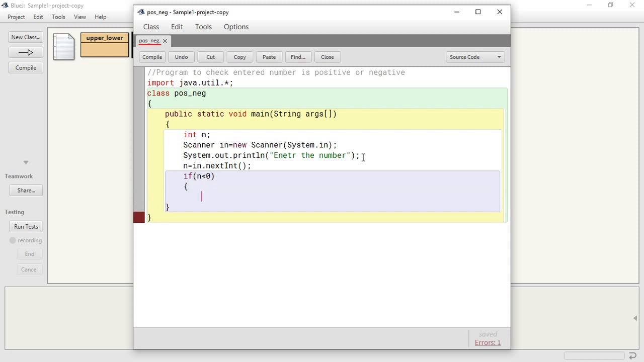Close the pos_neg editor tab
644x362 pixels.
[165, 41]
